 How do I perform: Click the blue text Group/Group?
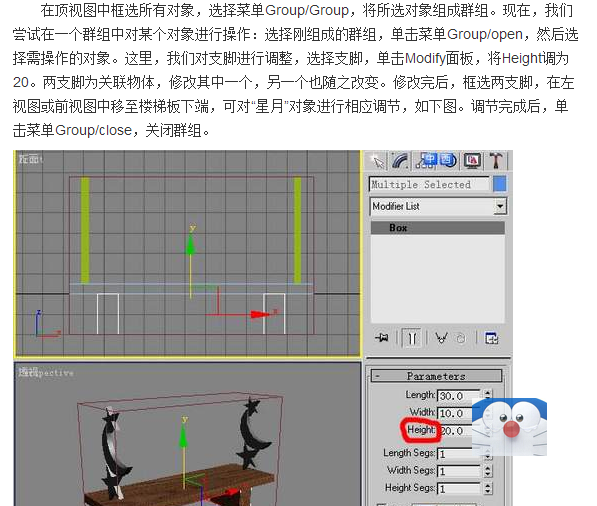pos(307,10)
